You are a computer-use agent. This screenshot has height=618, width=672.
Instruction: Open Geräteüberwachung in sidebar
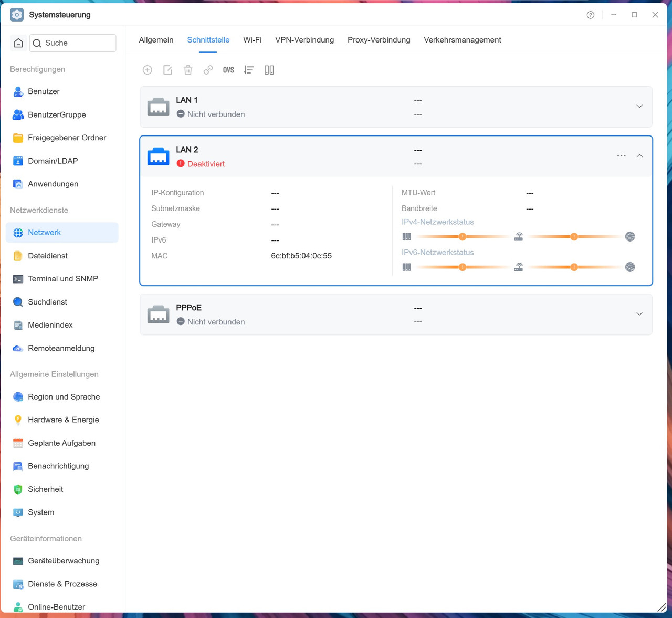62,561
